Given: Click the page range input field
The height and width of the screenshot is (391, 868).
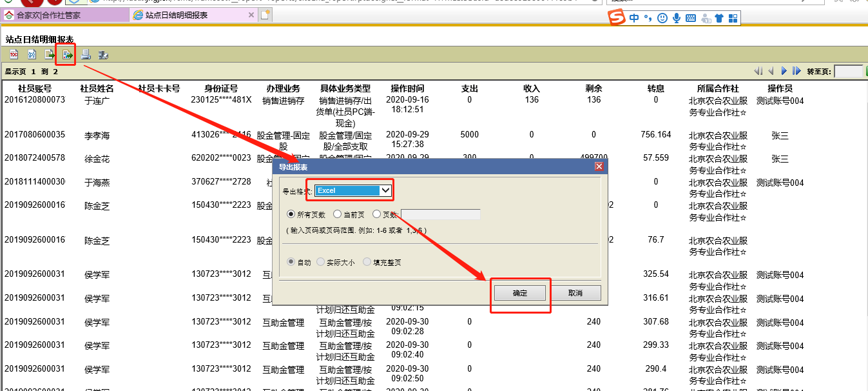Looking at the screenshot, I should click(441, 214).
